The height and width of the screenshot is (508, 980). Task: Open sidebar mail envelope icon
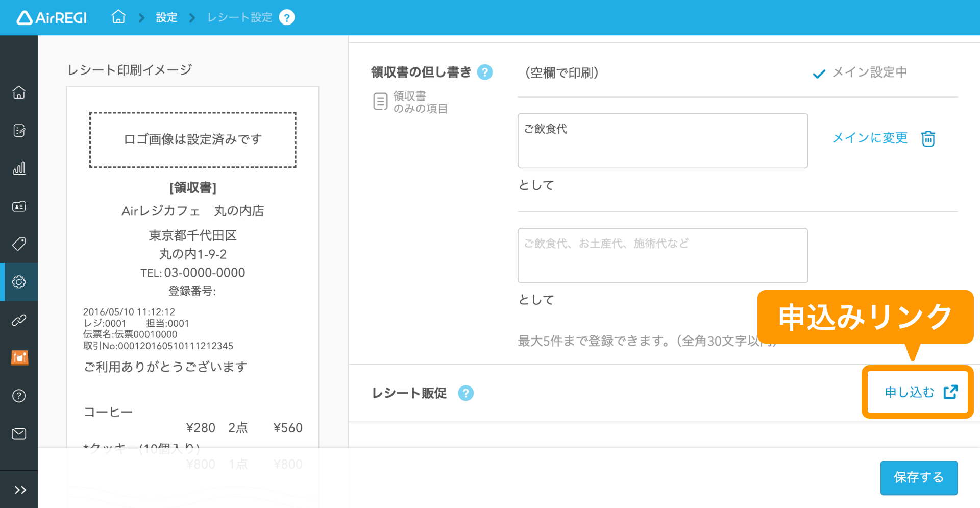click(19, 434)
